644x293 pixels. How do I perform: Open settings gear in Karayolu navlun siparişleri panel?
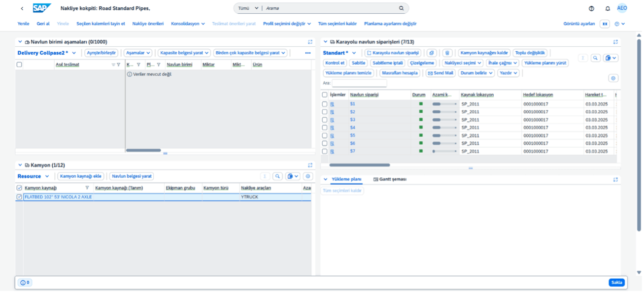613,78
